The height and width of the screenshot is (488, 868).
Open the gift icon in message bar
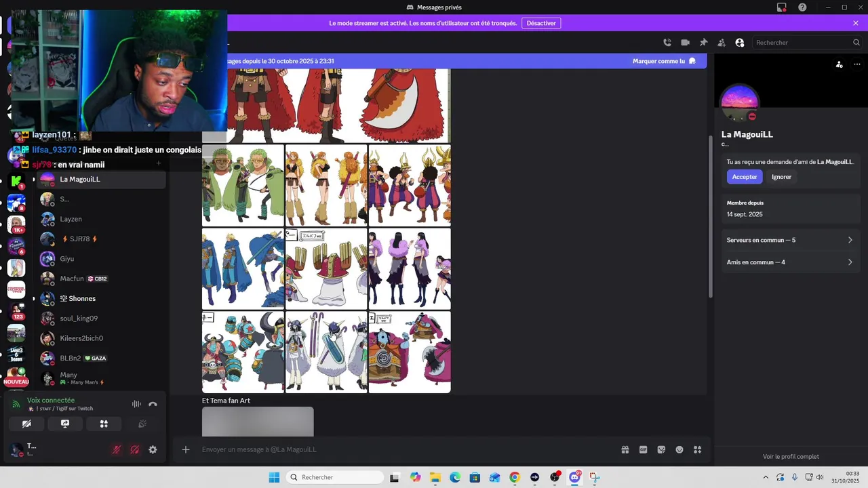625,449
